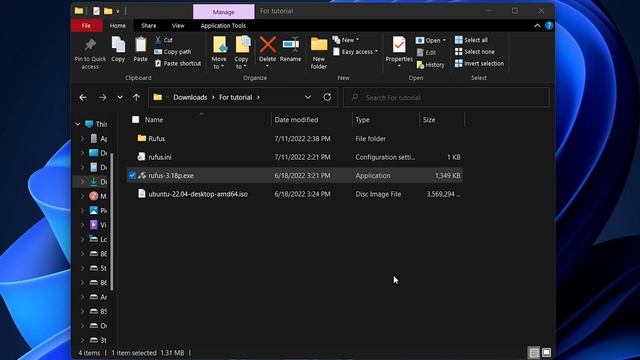The width and height of the screenshot is (640, 360).
Task: Open the Easy access dropdown
Action: coord(355,52)
